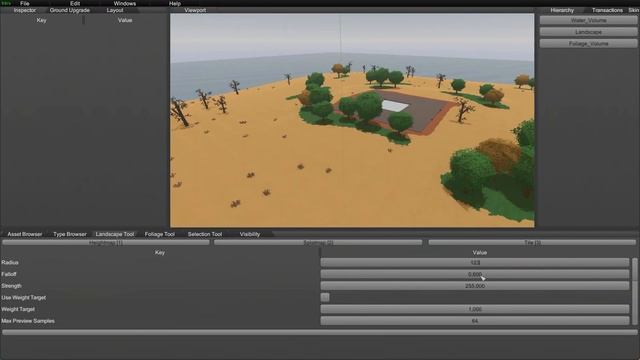Switch to the Foliage Tool tab
The image size is (640, 360).
(x=160, y=234)
